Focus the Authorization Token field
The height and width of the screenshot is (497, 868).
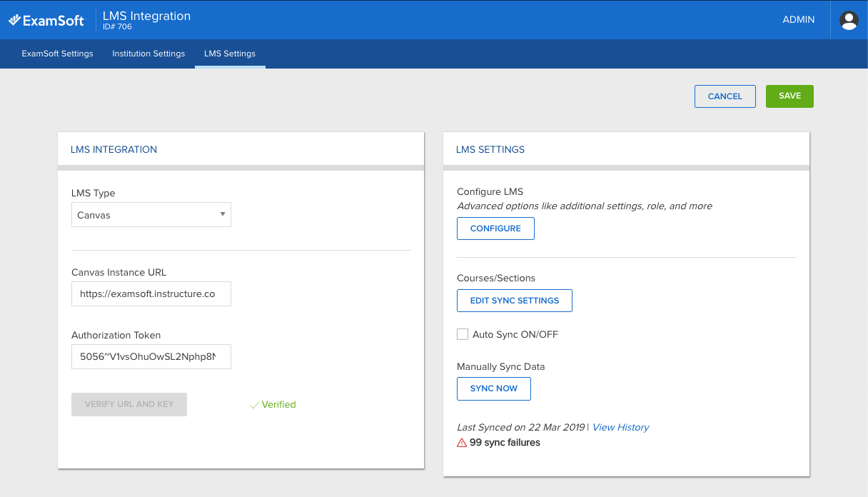tap(151, 357)
